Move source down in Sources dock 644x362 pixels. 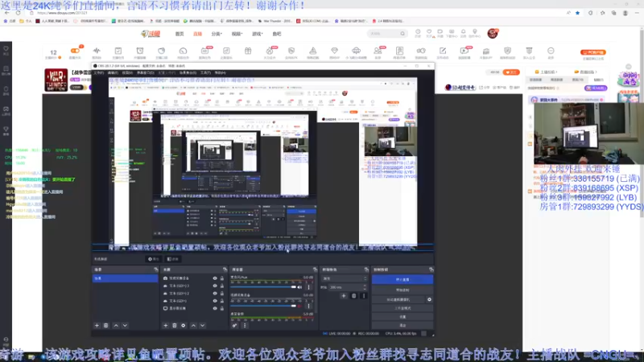point(203,326)
